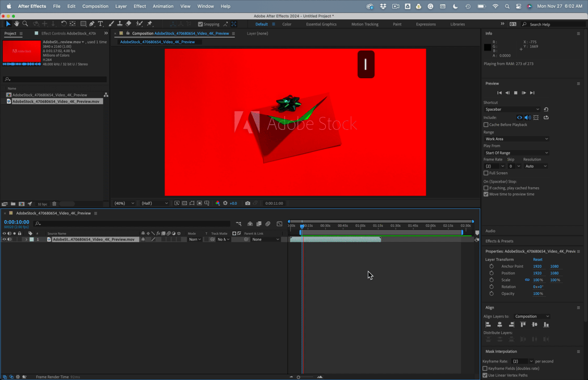Stop the preview playback
The image size is (588, 380).
point(515,93)
